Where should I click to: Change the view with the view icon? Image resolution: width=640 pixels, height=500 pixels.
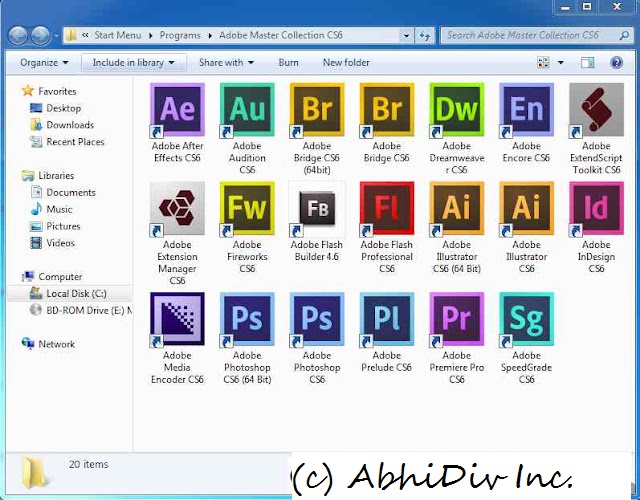tap(544, 62)
